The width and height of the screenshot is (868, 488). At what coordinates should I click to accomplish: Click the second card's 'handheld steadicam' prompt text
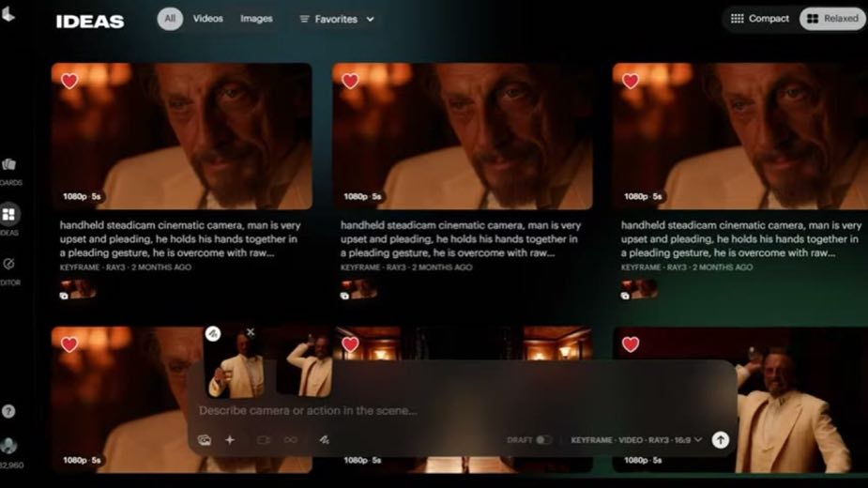tap(461, 239)
